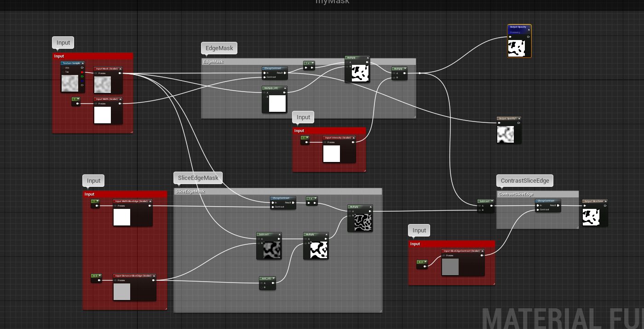Click the output pin of Input DistanceSliceEdge node
Screen dimensions: 644x329
[153, 280]
